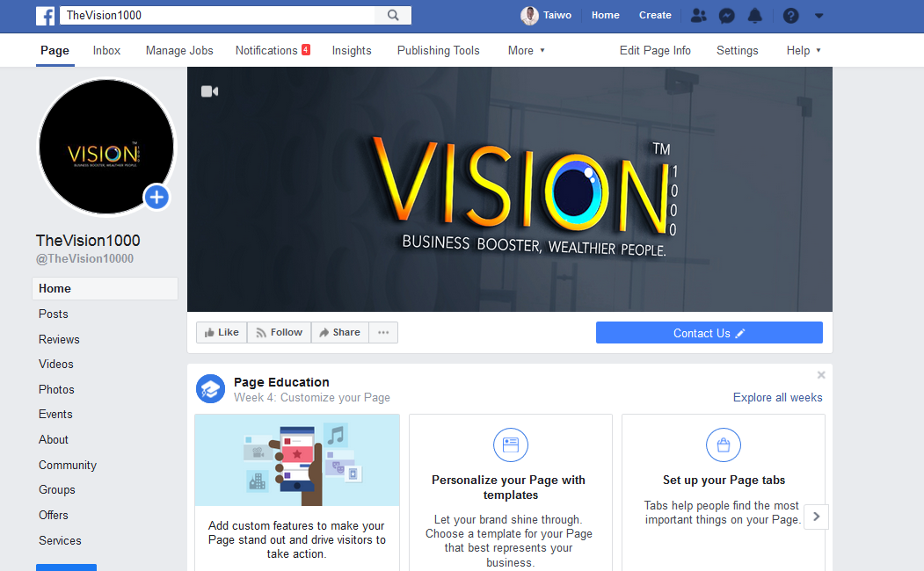Open Manage Jobs tab
Screen dimensions: 924x571
pyautogui.click(x=179, y=51)
